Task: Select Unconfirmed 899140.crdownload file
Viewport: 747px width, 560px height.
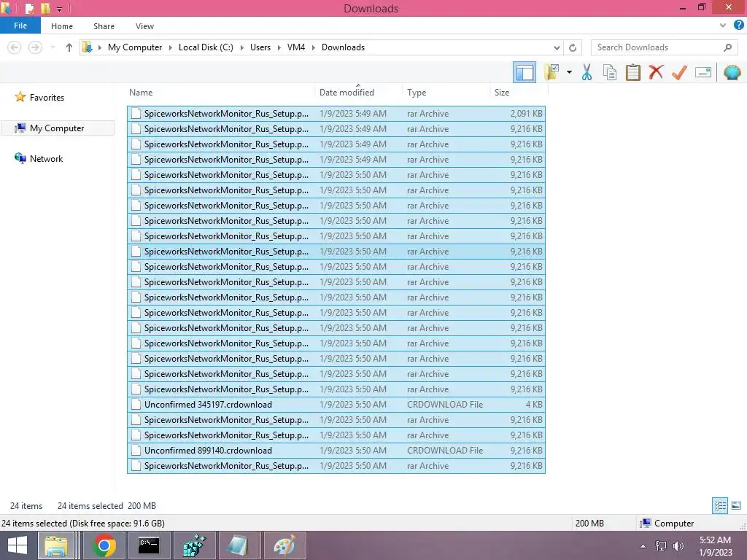Action: 336,450
